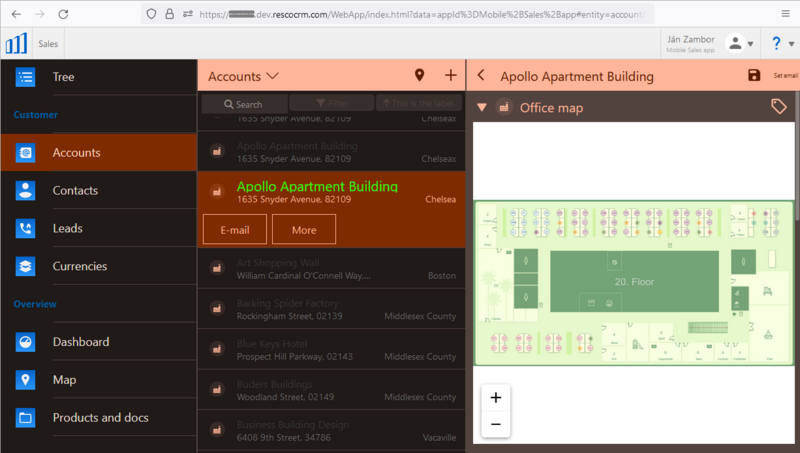Viewport: 800px width, 453px height.
Task: Select the Barking Spider Factory account
Action: tap(331, 309)
